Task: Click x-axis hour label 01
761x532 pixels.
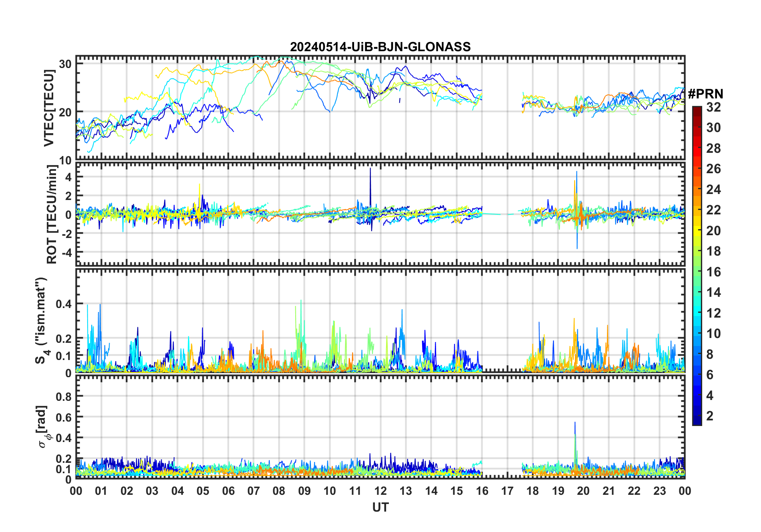Action: [101, 491]
